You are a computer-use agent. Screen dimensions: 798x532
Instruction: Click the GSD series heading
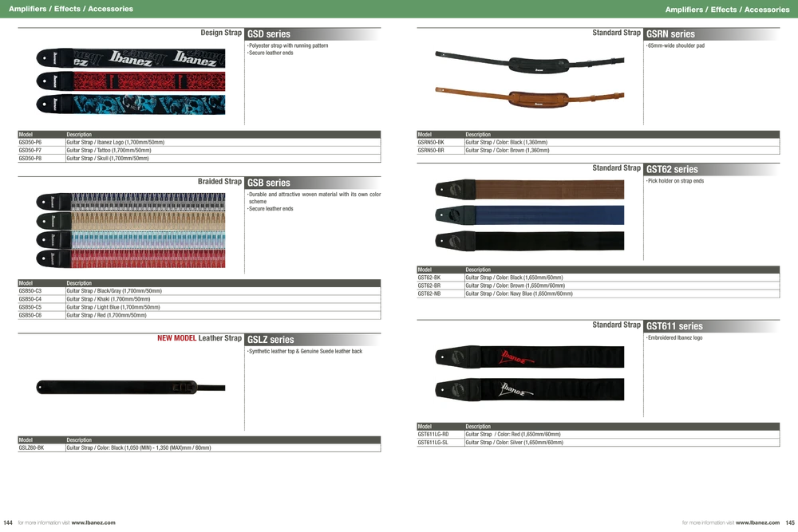(x=269, y=34)
